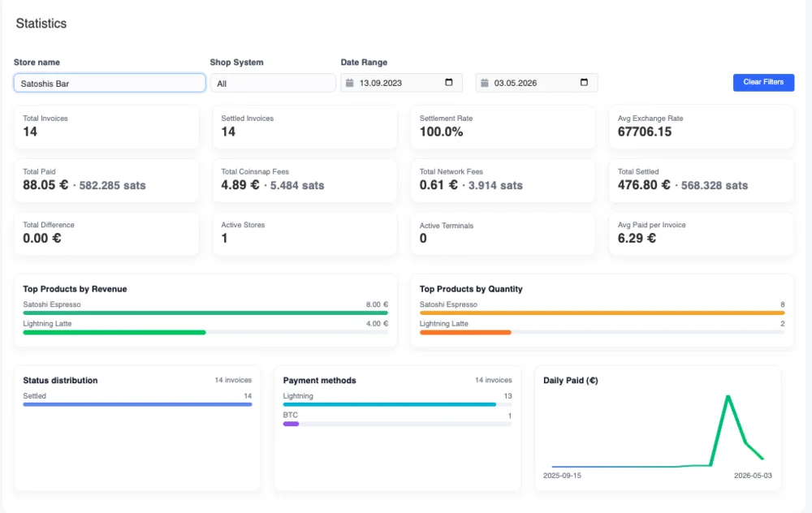Click the Clear Filters button
This screenshot has width=812, height=513.
tap(763, 82)
